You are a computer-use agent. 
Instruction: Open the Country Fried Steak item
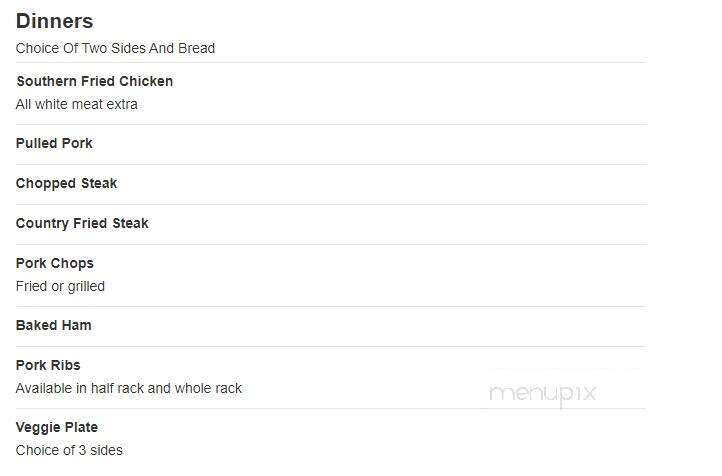click(82, 224)
